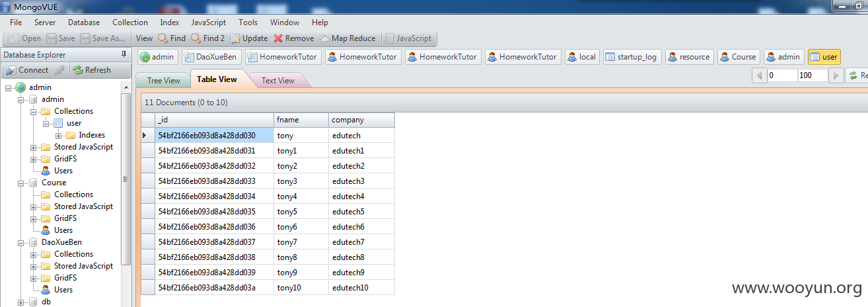The width and height of the screenshot is (868, 307).
Task: Open the JavaScript menu
Action: coord(209,22)
